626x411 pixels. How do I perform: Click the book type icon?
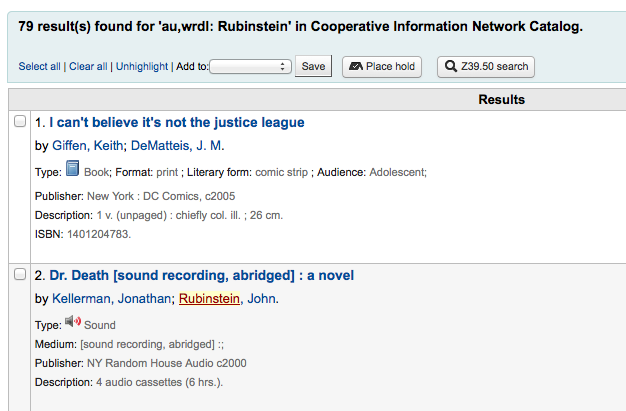click(72, 170)
